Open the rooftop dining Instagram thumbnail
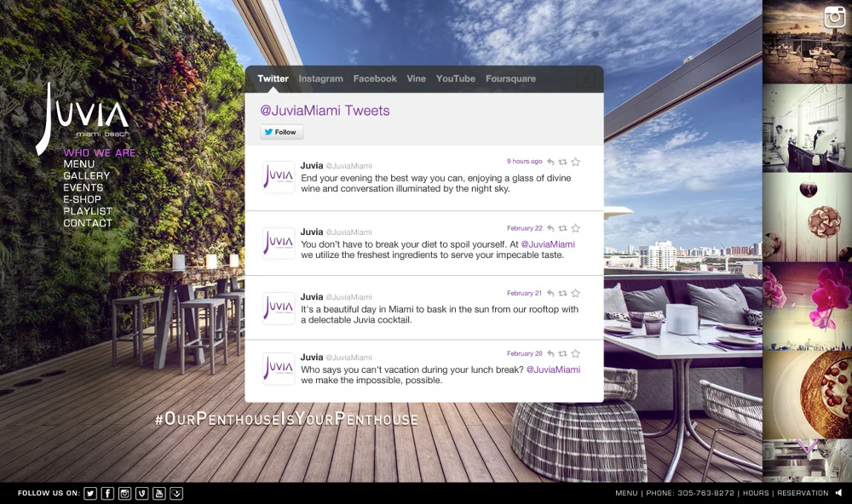852x504 pixels. [807, 42]
